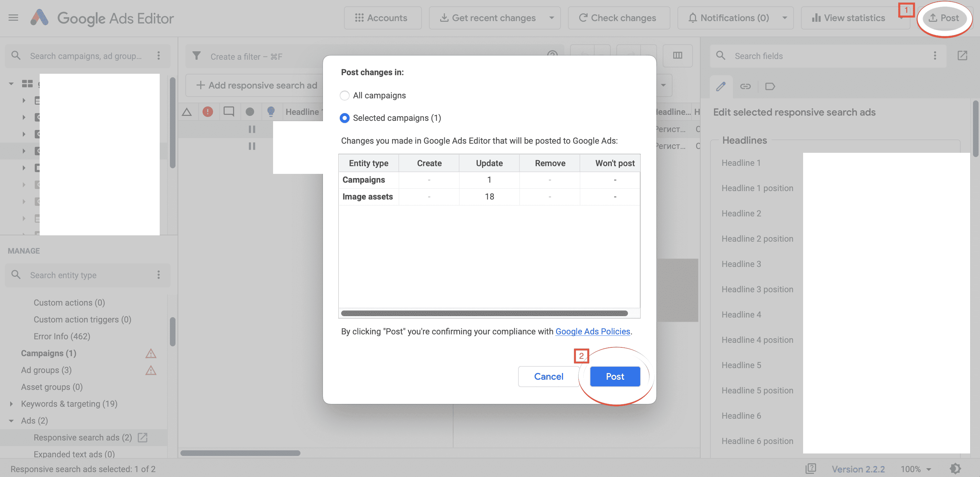The image size is (980, 477).
Task: Click the filter funnel icon
Action: [196, 56]
